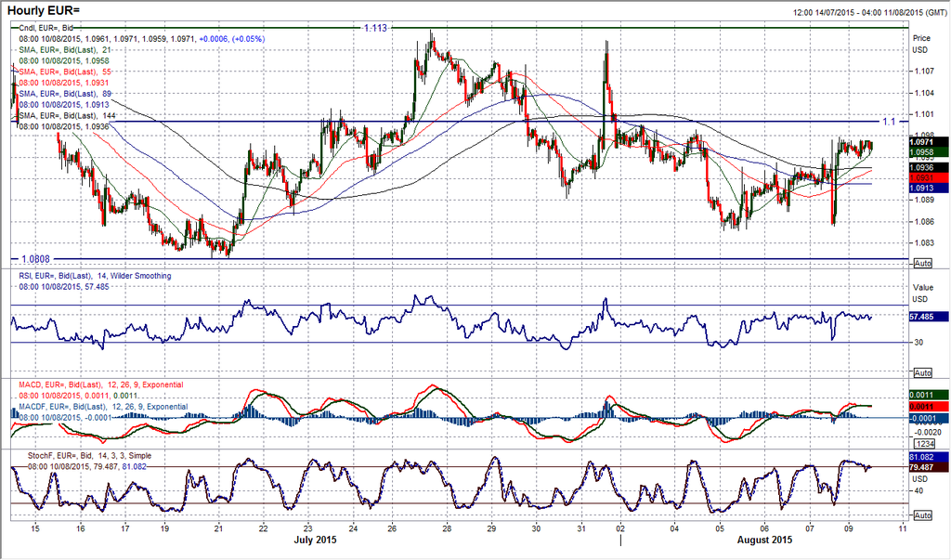Select the green 1.0958 SMA 21 value tag
This screenshot has width=951, height=560.
tap(929, 151)
